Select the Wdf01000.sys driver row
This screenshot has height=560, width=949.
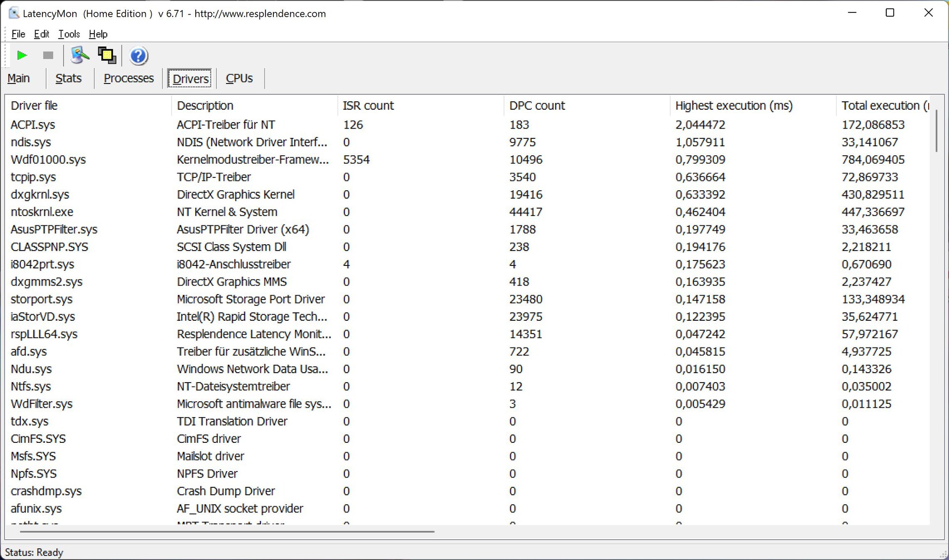tap(48, 160)
